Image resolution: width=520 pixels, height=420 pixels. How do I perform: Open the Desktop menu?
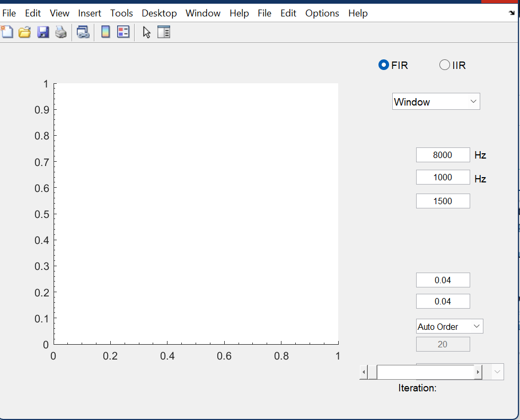(x=159, y=13)
